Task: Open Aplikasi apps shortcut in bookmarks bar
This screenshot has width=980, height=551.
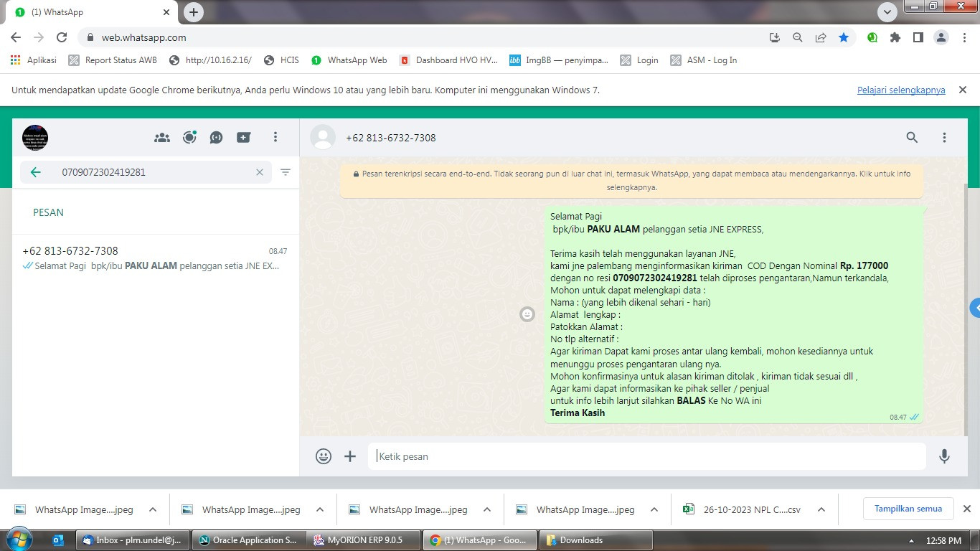Action: pos(34,60)
